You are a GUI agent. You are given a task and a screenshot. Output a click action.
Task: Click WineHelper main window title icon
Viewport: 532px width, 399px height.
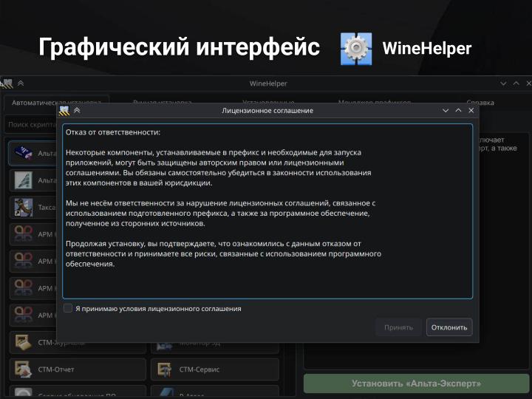click(x=7, y=83)
